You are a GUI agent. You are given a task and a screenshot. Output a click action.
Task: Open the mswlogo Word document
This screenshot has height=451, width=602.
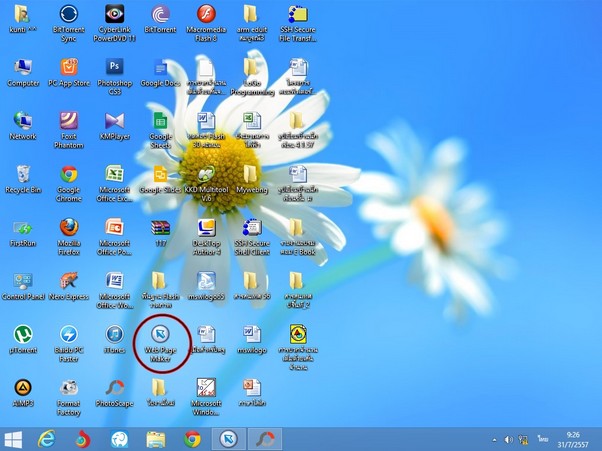(x=252, y=340)
